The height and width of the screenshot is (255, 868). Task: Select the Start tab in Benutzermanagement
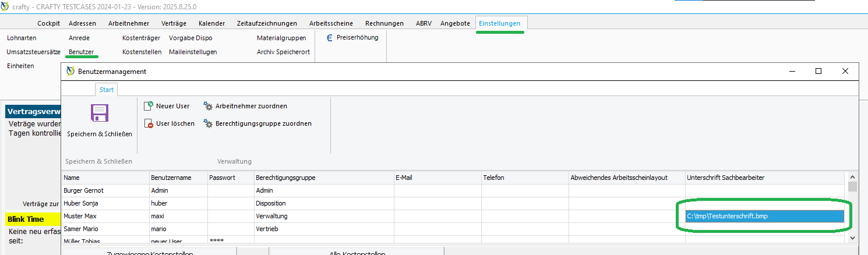point(107,90)
